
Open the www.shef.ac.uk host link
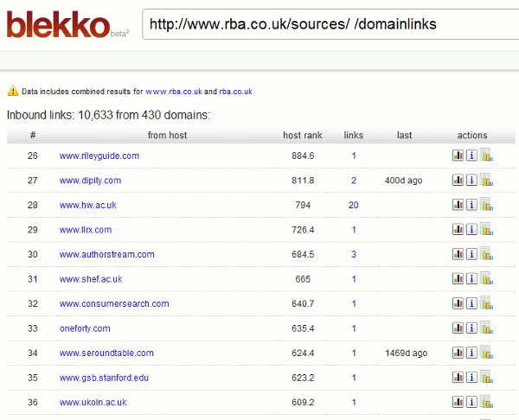click(x=91, y=279)
